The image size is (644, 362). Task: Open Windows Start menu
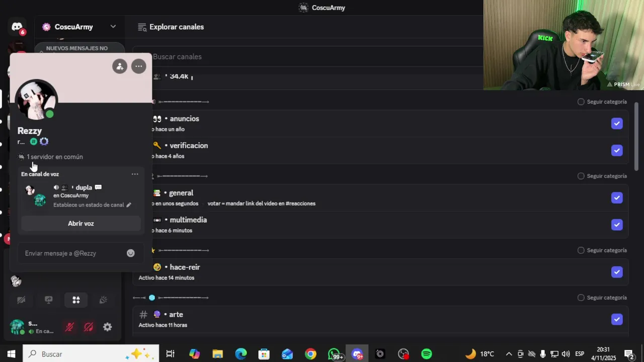coord(11,354)
